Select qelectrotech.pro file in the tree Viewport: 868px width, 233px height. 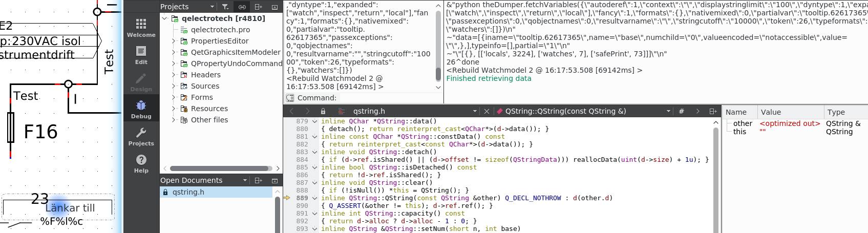(x=220, y=30)
